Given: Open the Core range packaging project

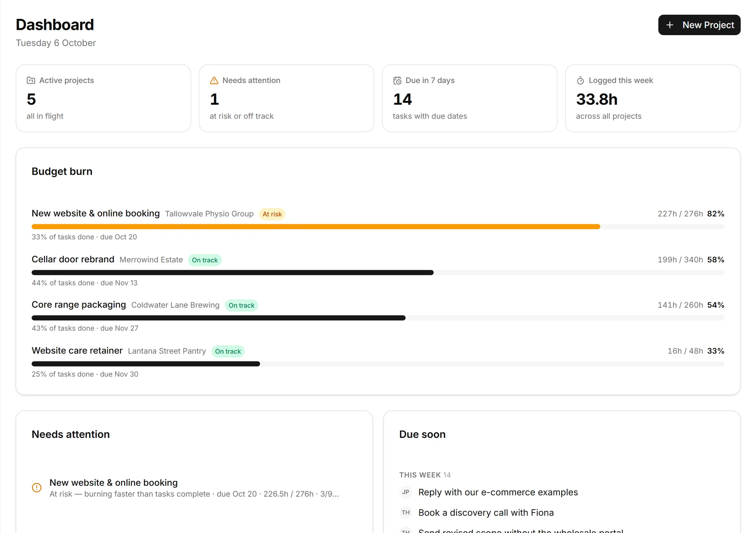Looking at the screenshot, I should (79, 305).
